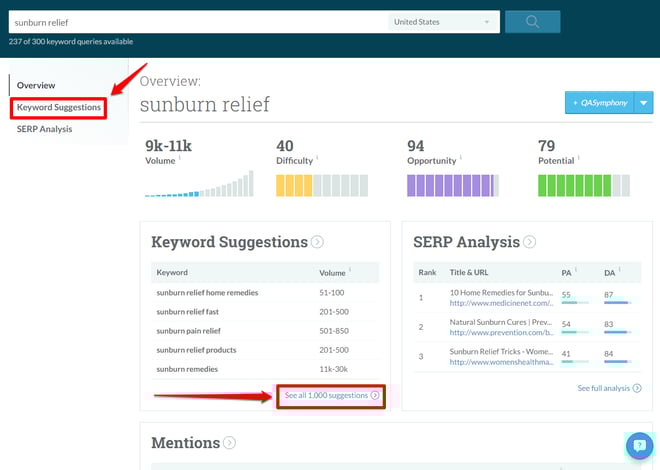Image resolution: width=660 pixels, height=470 pixels.
Task: Select 'sunburn remedies' keyword row
Action: coord(265,369)
